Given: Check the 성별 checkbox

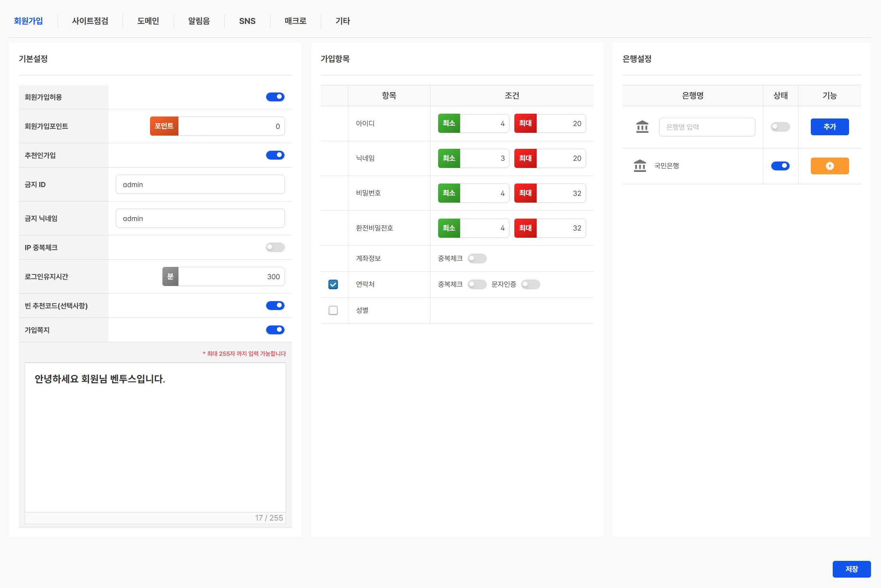Looking at the screenshot, I should click(333, 310).
